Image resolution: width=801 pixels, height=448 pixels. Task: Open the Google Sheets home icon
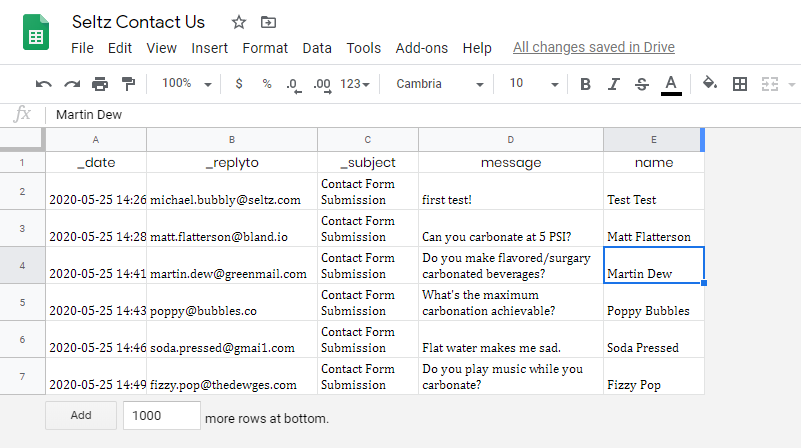[x=36, y=33]
